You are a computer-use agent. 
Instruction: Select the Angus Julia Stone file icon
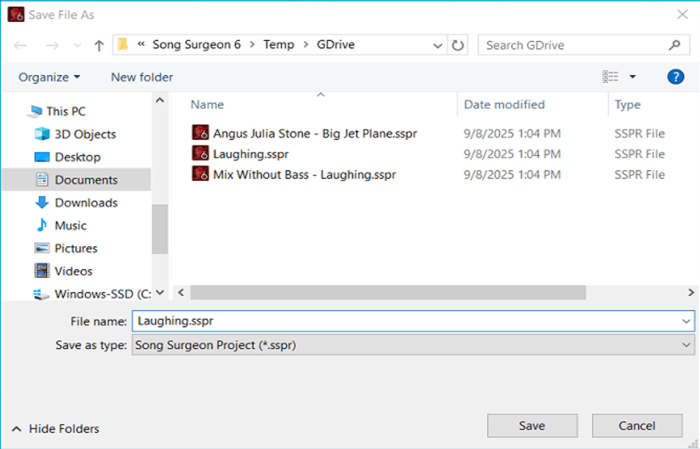200,132
